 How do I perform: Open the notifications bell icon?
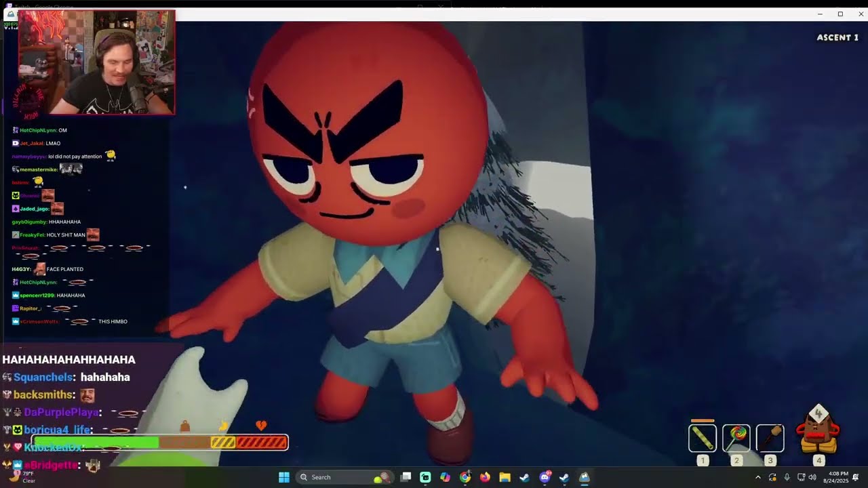[x=856, y=477]
